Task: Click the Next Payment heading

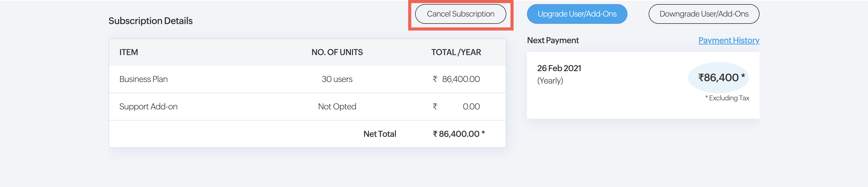Action: [x=553, y=41]
